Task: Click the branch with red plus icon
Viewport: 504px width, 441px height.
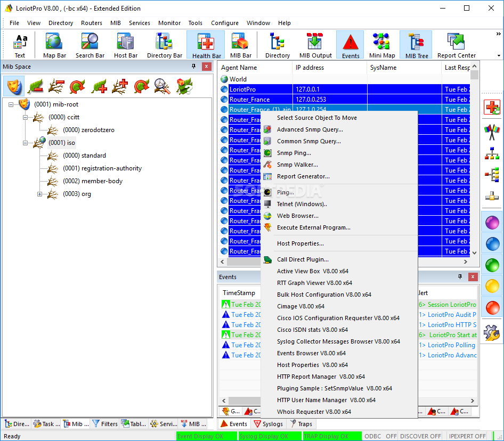Action: tap(120, 86)
